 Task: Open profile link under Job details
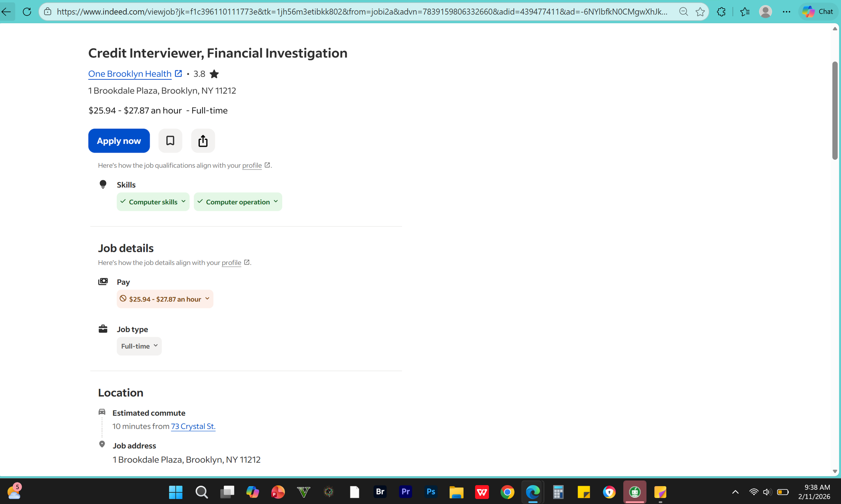pos(231,263)
